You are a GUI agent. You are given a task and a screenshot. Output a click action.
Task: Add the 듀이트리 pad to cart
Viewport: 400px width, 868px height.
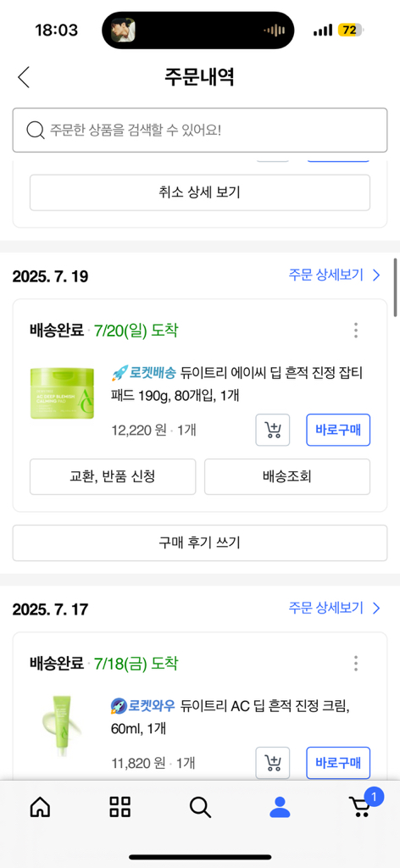272,430
